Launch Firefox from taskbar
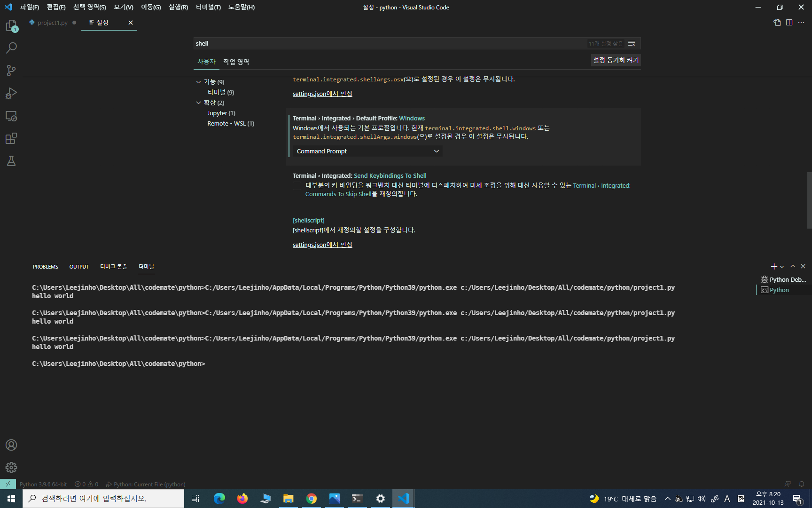The width and height of the screenshot is (812, 508). (x=242, y=499)
